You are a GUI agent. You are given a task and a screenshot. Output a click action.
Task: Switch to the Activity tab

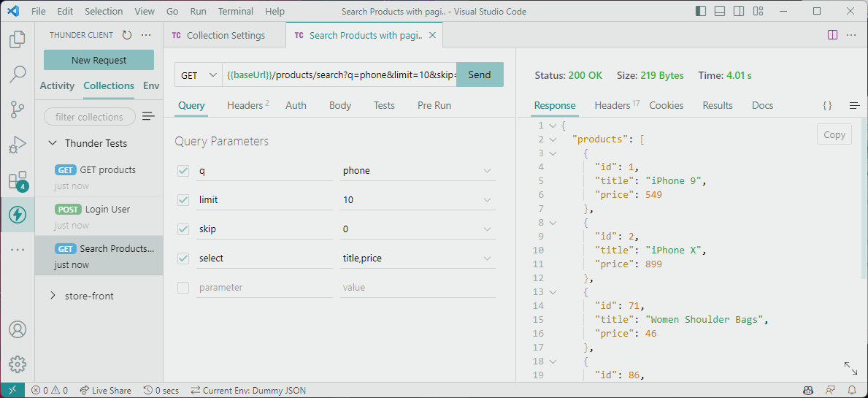(x=57, y=85)
